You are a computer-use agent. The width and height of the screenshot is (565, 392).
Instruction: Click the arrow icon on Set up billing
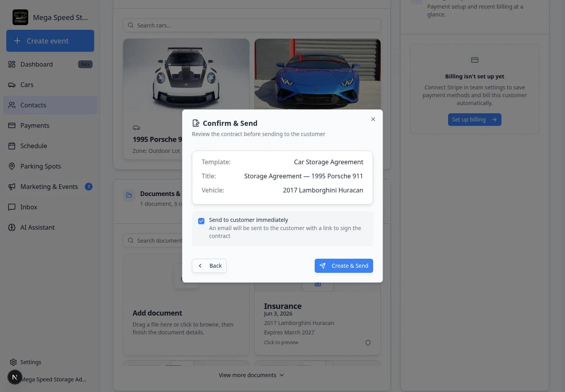tap(494, 120)
